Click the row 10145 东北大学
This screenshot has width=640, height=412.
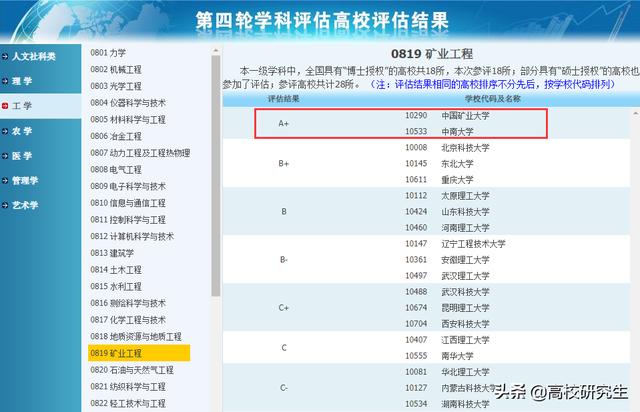coord(440,164)
